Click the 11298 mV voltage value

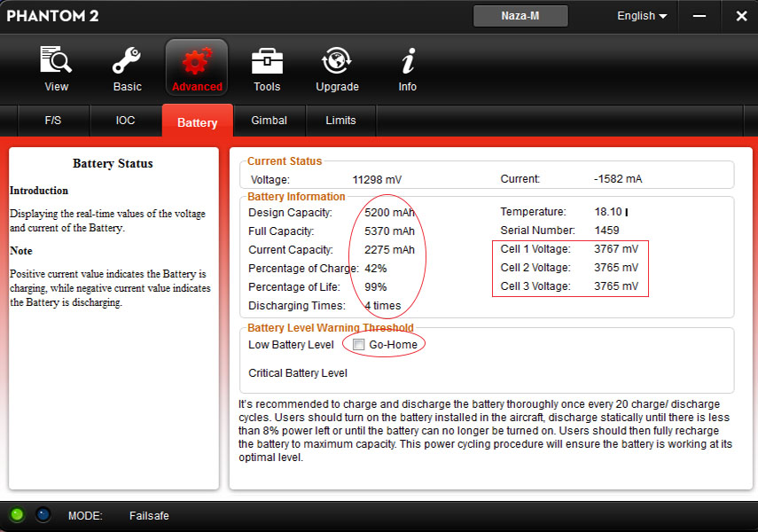click(377, 180)
